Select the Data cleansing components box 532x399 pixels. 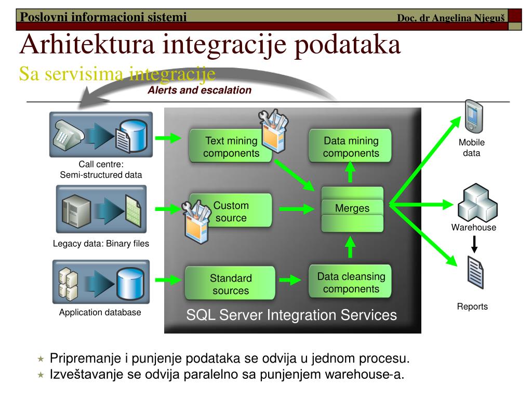point(350,282)
